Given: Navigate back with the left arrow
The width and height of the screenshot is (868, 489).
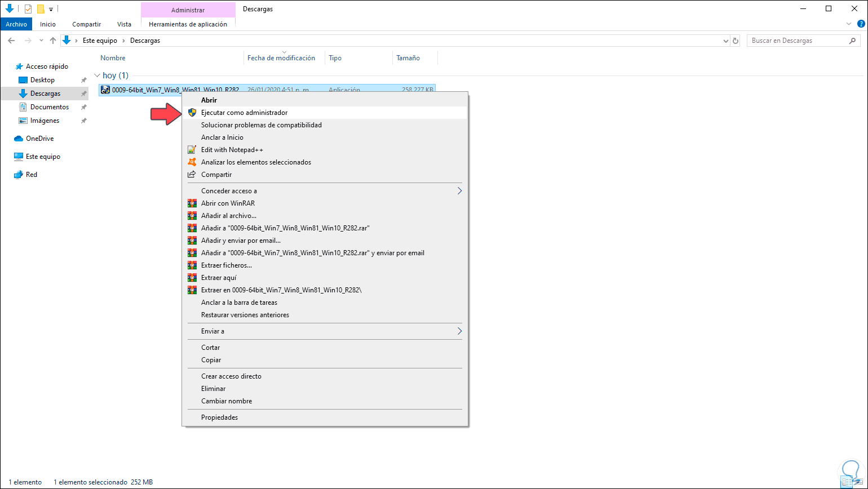Looking at the screenshot, I should coord(11,41).
